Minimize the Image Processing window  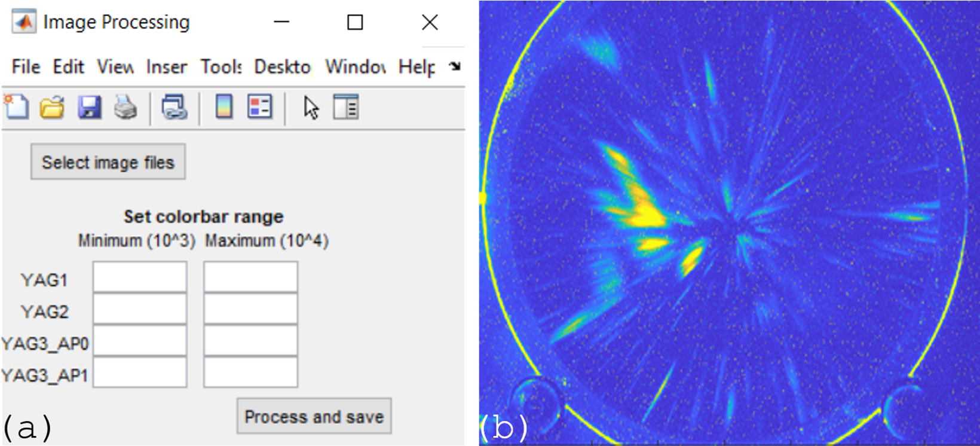coord(281,22)
